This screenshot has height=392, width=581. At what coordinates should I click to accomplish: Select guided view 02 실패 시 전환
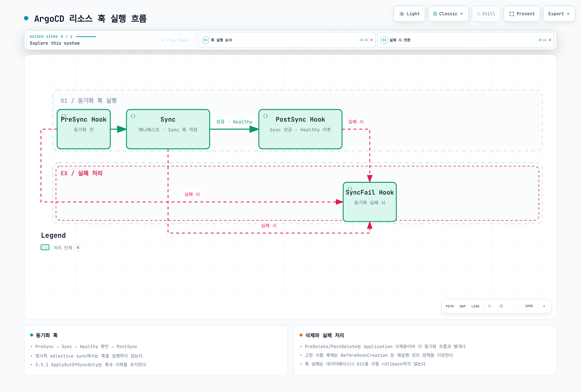(x=466, y=40)
